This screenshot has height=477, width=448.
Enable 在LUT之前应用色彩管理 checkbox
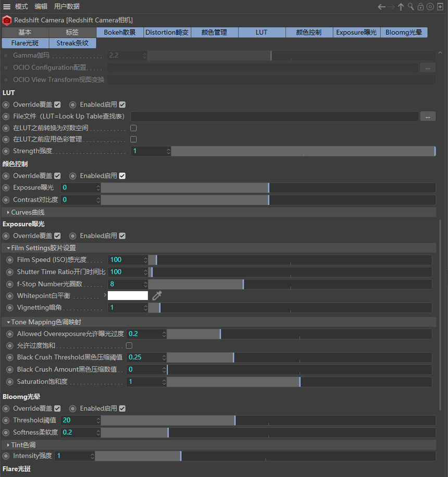pos(133,140)
